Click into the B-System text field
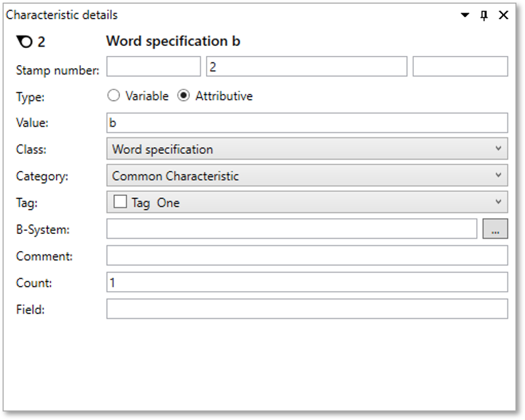Viewport: 525px width, 420px height. 291,229
